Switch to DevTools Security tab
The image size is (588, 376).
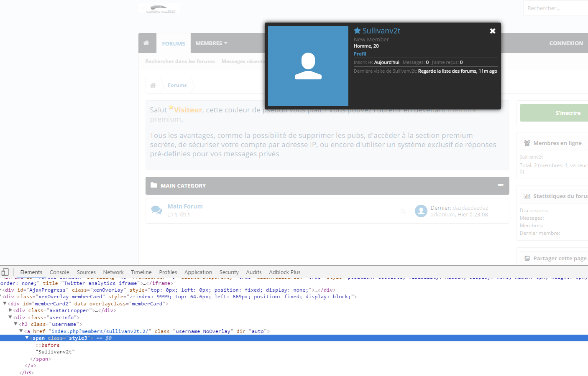[229, 272]
